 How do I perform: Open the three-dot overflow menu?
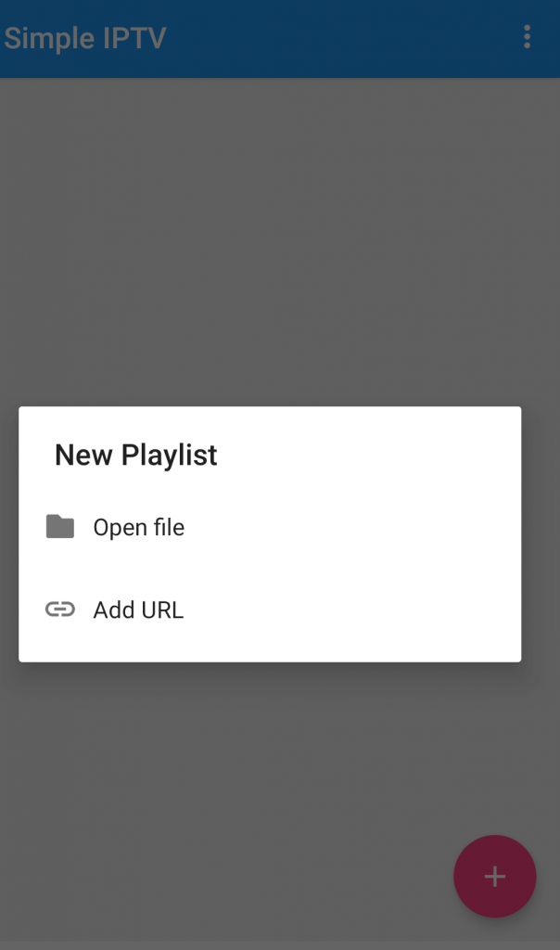pos(527,37)
